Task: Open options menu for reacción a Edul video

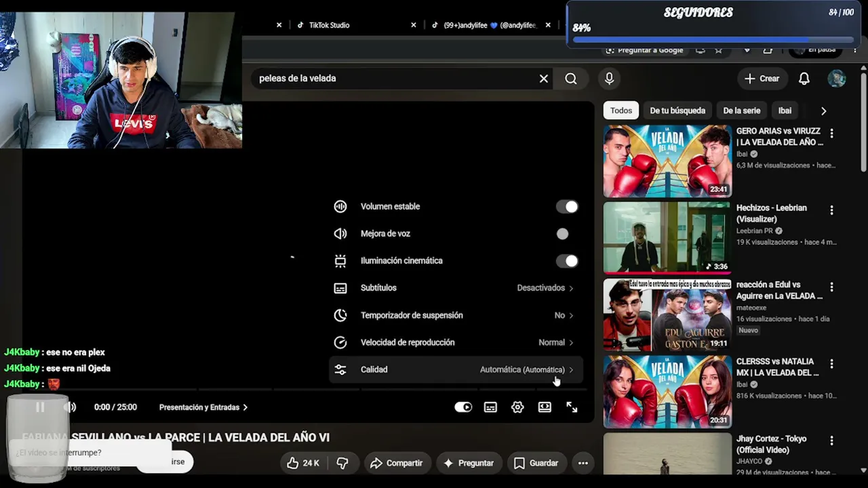Action: pos(831,287)
